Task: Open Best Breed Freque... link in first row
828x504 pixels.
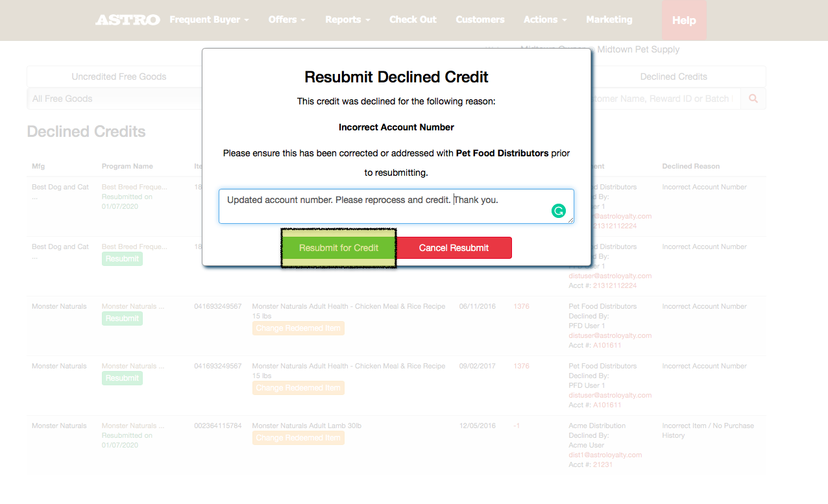Action: click(134, 187)
